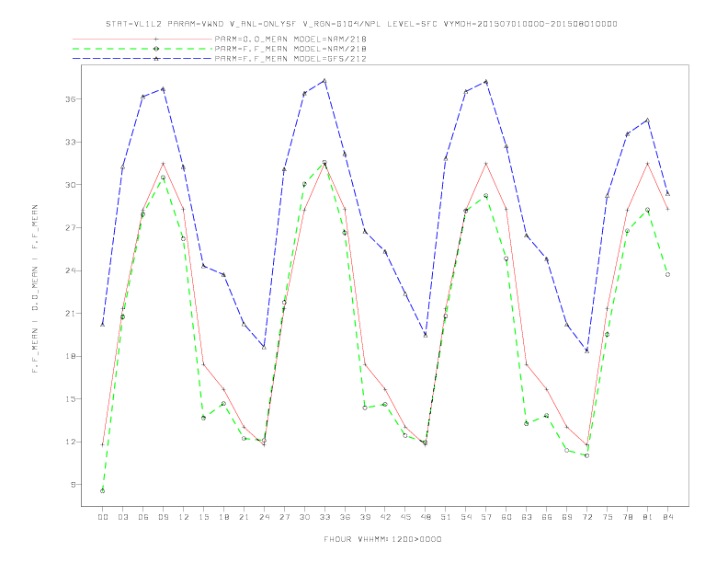Image resolution: width=728 pixels, height=563 pixels.
Task: Click the vertical y-axis label F.F_MEAN O.O_MEAN
Action: click(35, 289)
